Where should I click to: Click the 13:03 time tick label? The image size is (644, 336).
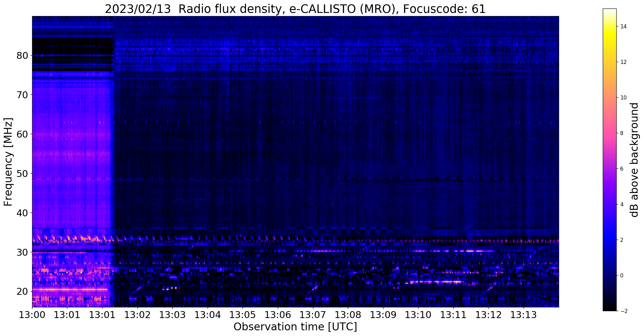172,315
